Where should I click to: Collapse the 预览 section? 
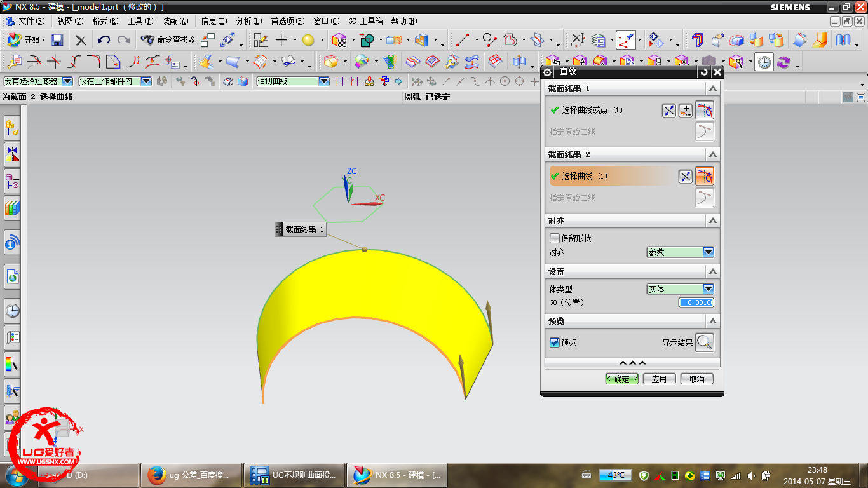[713, 321]
